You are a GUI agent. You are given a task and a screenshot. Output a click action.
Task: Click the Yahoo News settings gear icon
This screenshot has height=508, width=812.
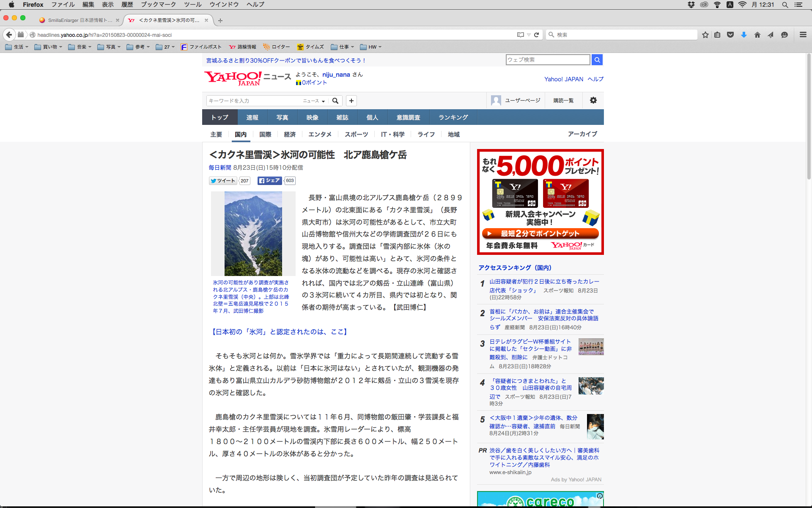click(x=593, y=100)
